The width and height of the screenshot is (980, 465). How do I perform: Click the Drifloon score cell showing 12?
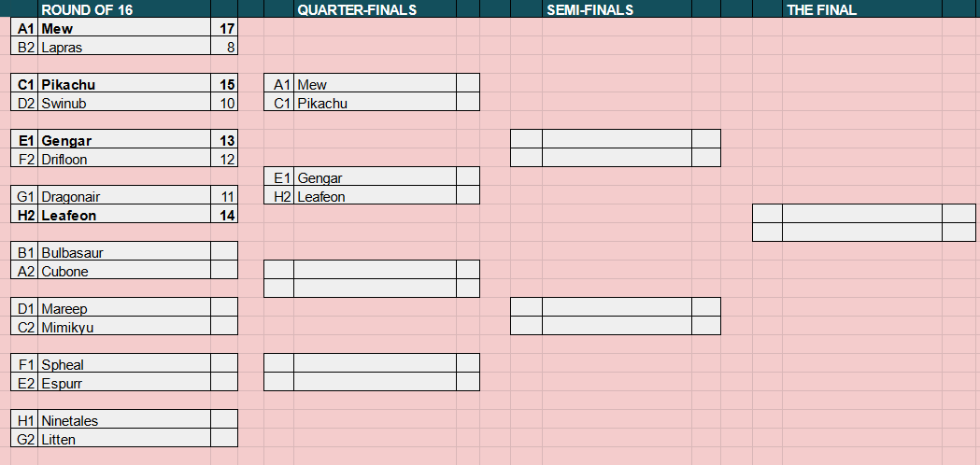point(224,158)
